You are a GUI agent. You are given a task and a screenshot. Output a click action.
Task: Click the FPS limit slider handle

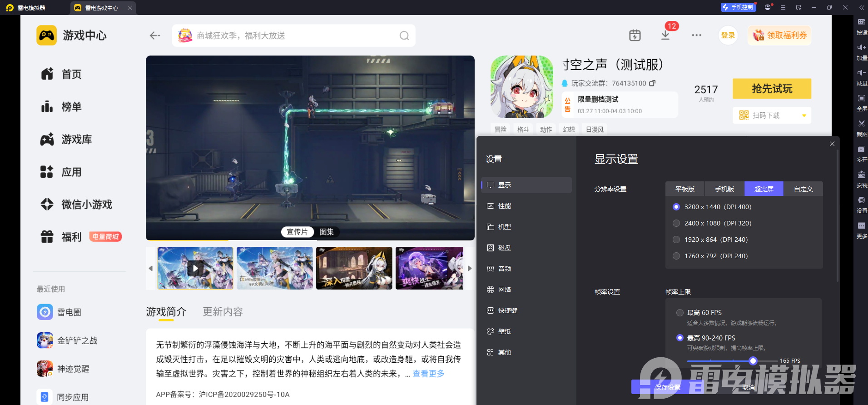(753, 361)
